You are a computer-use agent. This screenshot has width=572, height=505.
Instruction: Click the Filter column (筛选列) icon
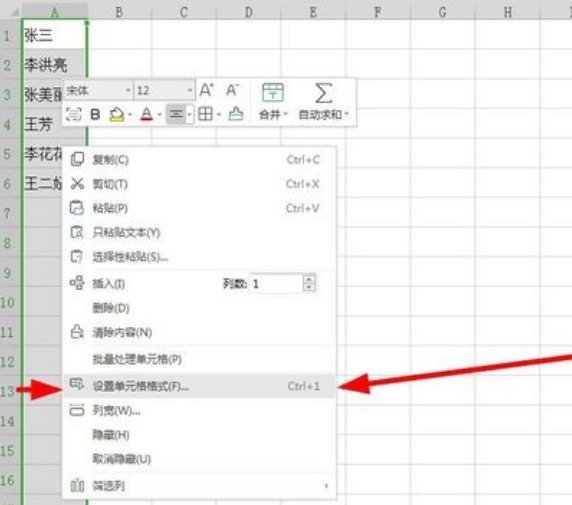click(77, 486)
